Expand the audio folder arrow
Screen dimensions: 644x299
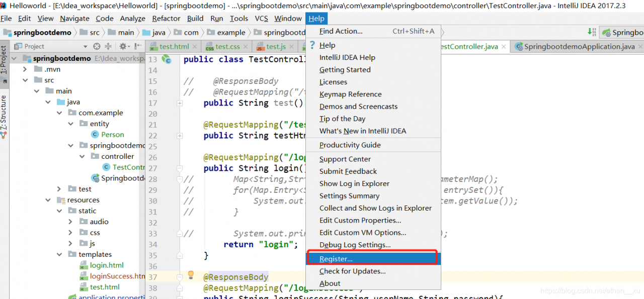(x=71, y=222)
